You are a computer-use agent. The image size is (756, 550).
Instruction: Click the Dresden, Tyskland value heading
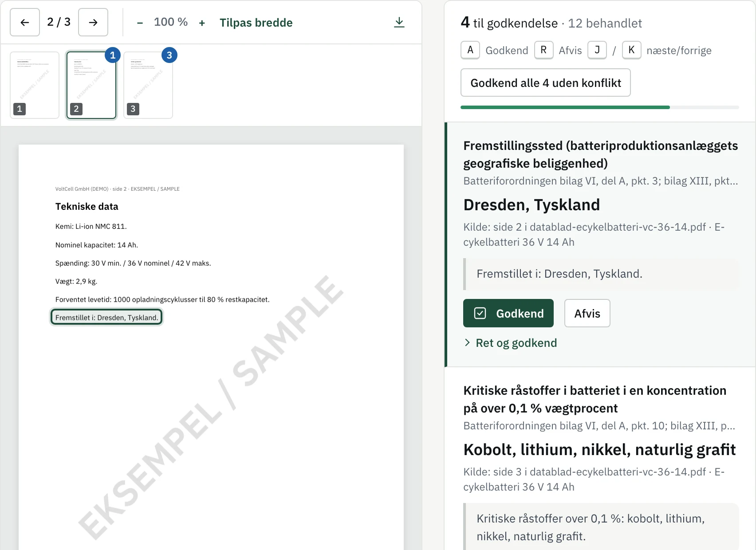pyautogui.click(x=532, y=205)
